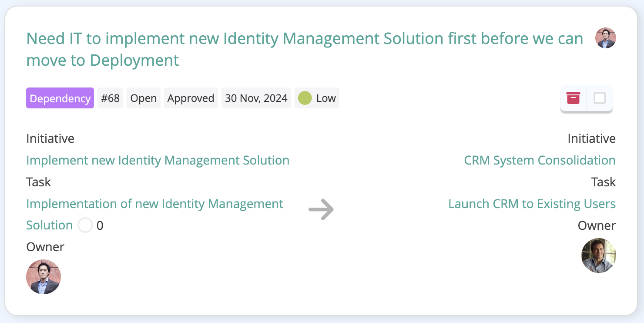Open the dependency title link
This screenshot has height=323, width=644.
(x=305, y=49)
